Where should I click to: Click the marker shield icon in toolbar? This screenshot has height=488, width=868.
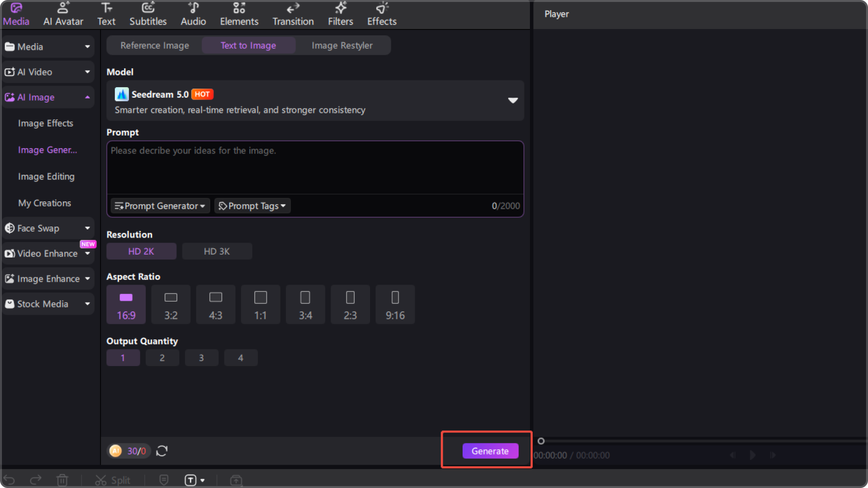tap(164, 480)
